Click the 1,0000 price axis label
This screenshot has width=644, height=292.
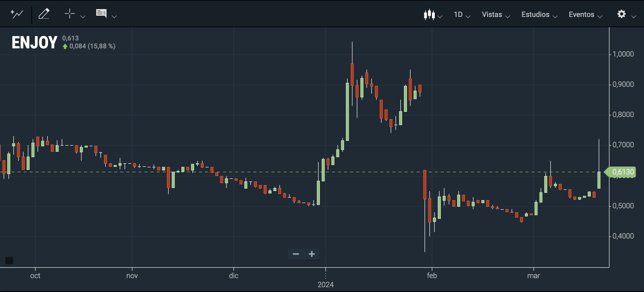click(x=623, y=54)
